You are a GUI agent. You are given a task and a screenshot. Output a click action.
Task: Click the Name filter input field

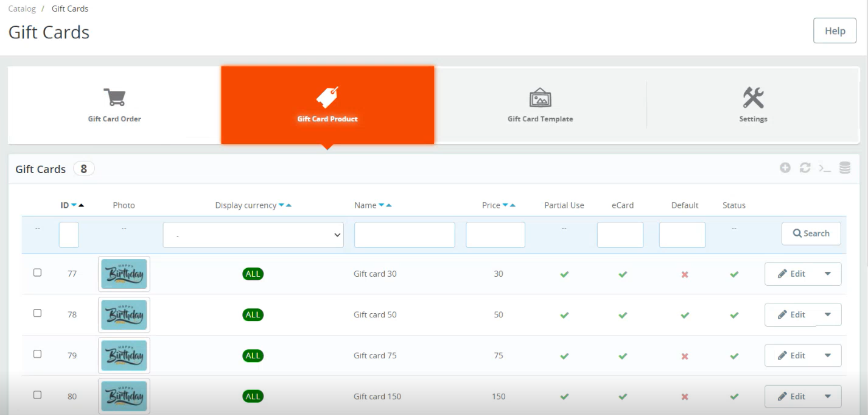(404, 235)
